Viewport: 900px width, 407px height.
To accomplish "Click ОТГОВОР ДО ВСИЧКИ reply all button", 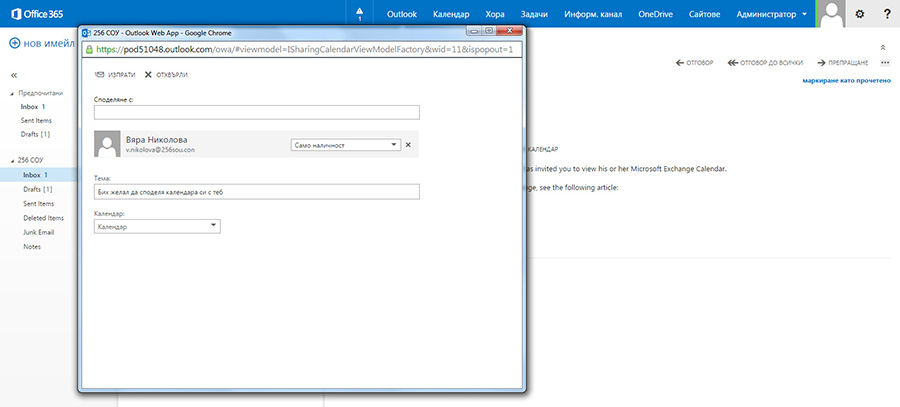I will click(x=765, y=63).
